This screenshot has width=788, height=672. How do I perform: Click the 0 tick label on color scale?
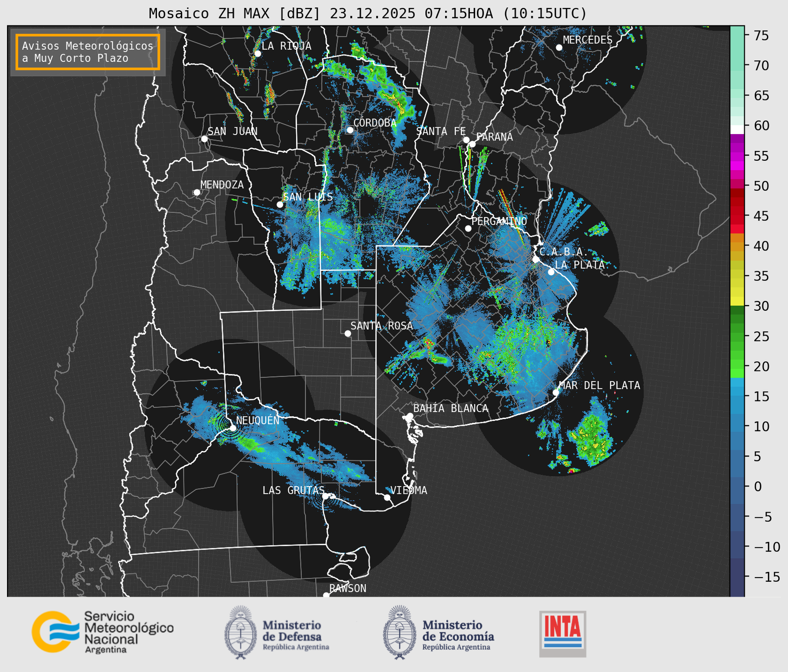click(757, 486)
